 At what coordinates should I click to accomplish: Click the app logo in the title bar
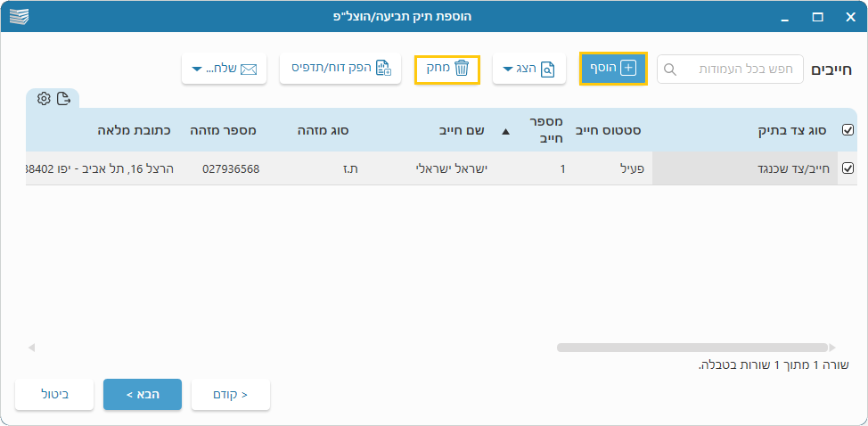point(18,17)
